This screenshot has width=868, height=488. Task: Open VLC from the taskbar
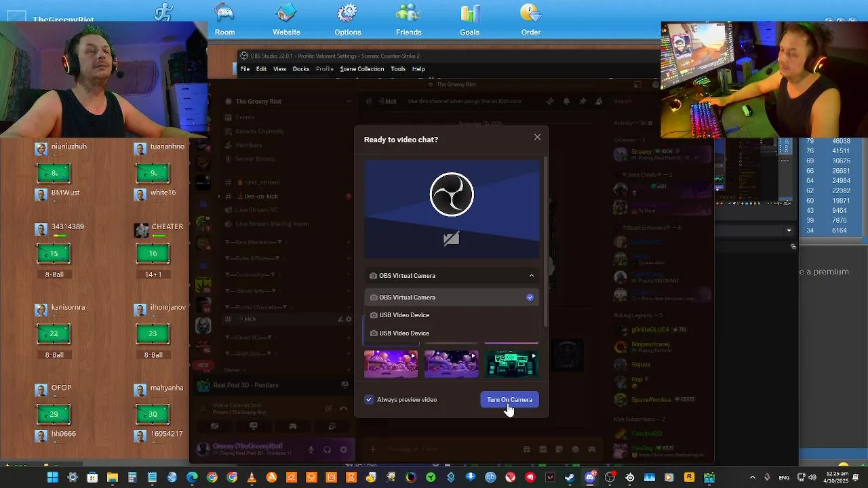[252, 477]
